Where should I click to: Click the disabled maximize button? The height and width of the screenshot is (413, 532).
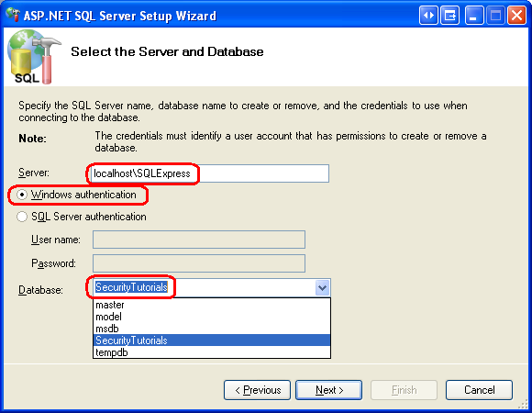[495, 16]
